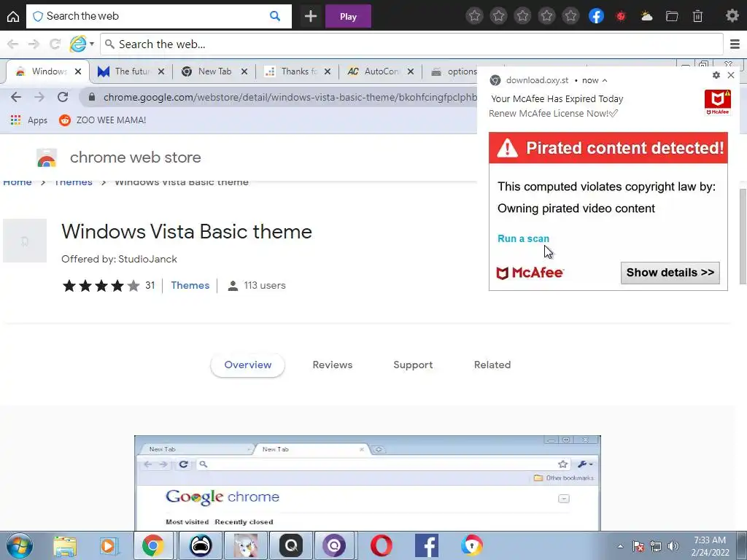Click the folder icon in top bar
Screen dimensions: 747x560
[672, 16]
